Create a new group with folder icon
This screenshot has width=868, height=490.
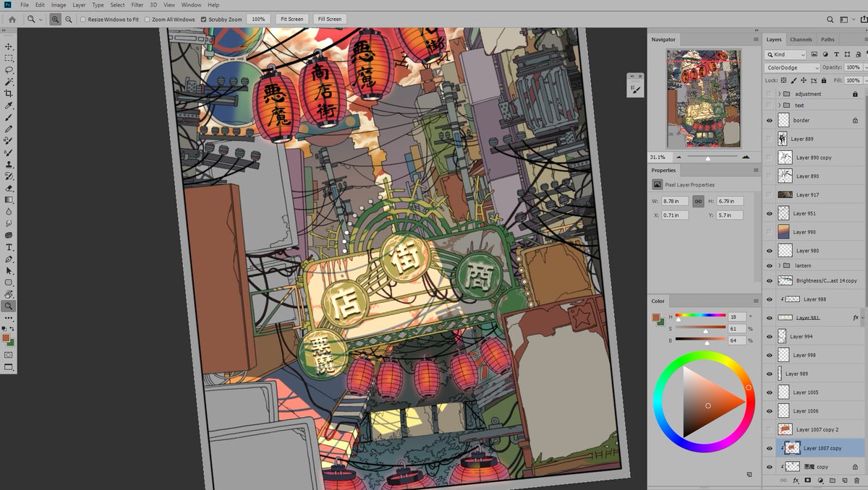coord(832,480)
